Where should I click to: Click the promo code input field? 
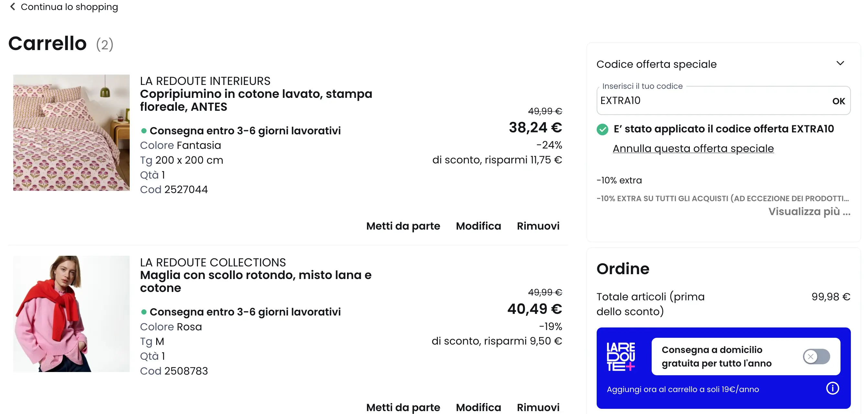coord(711,101)
